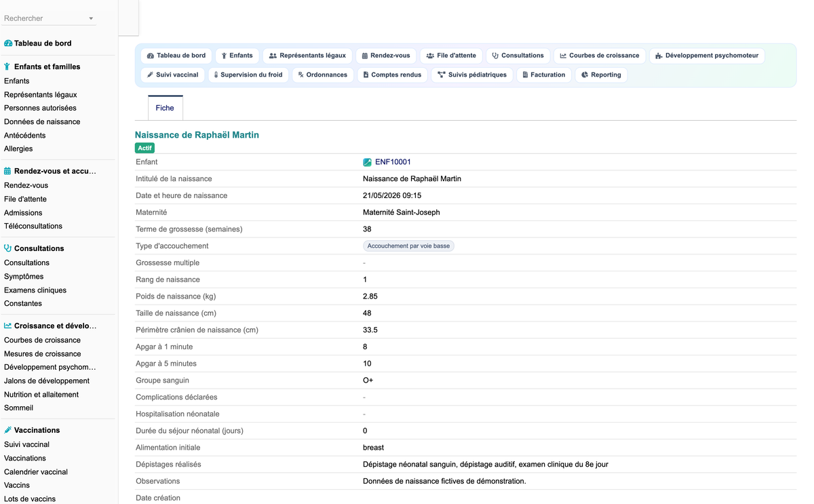The image size is (814, 504).
Task: Open Sommeil in the sidebar
Action: (18, 408)
